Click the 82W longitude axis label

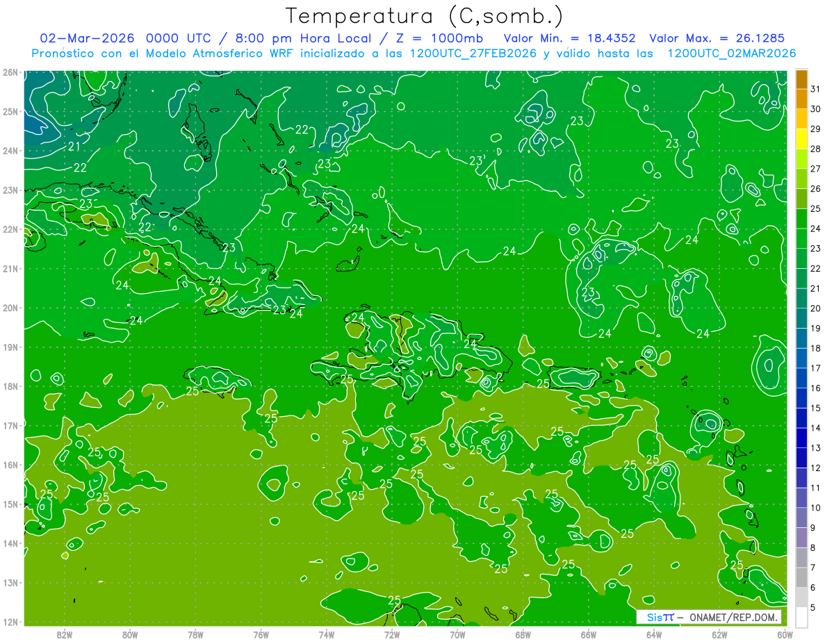tap(65, 634)
